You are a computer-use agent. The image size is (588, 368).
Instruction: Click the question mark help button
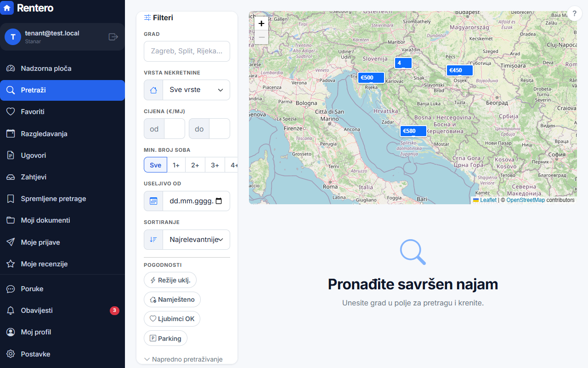[x=574, y=14]
